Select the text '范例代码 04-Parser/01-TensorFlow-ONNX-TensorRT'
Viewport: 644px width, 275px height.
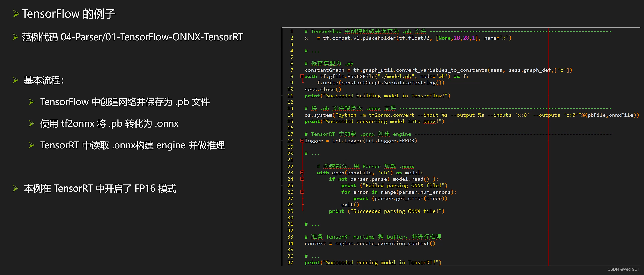[132, 37]
